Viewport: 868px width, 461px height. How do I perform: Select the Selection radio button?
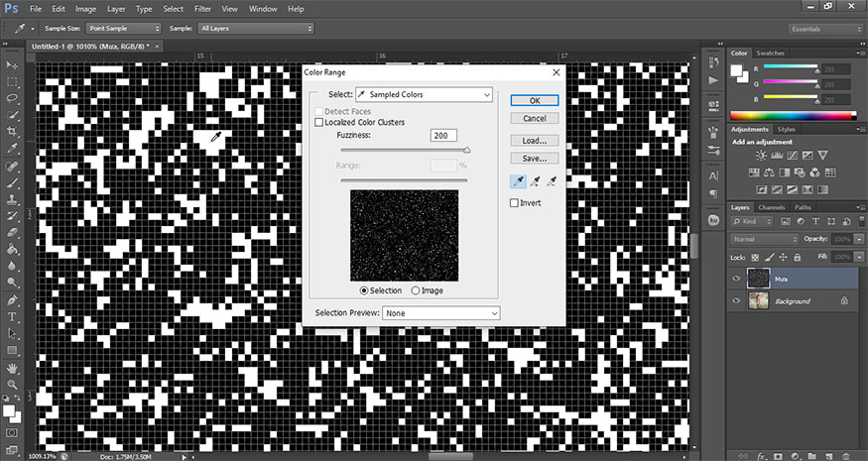(x=364, y=290)
